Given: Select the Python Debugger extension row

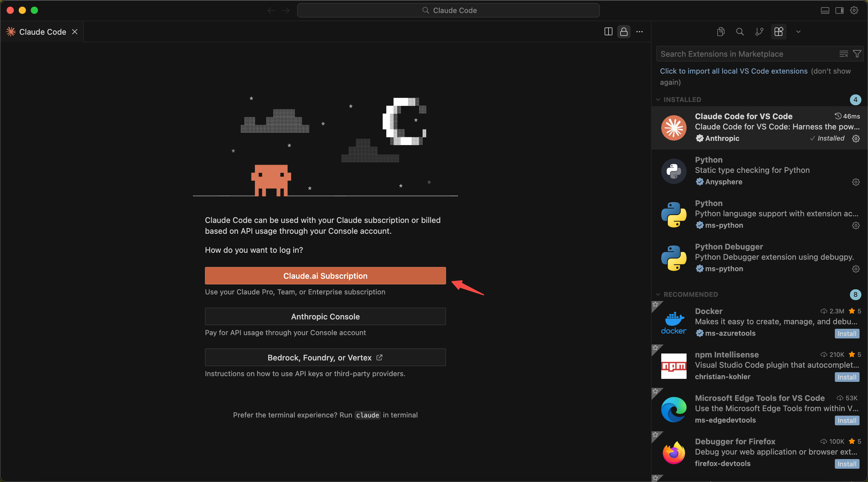Looking at the screenshot, I should click(759, 258).
